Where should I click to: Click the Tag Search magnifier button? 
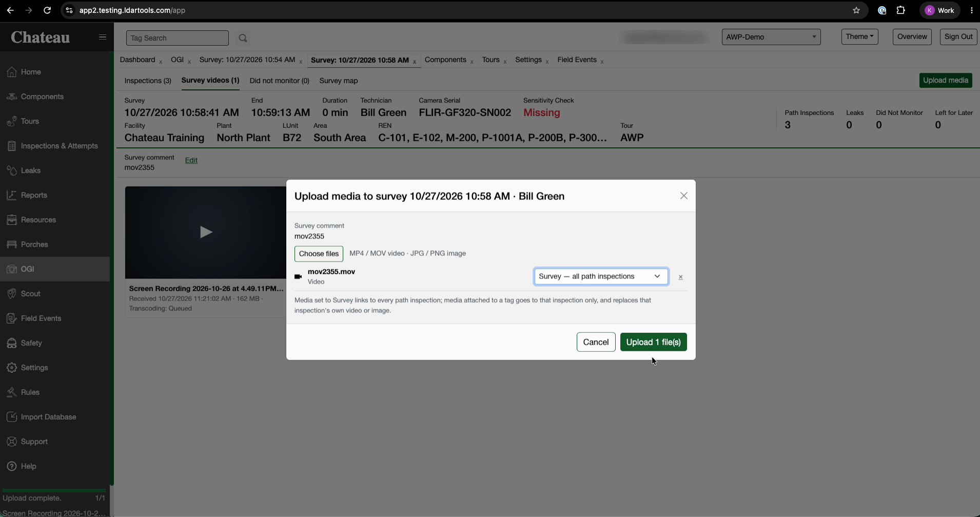[243, 38]
